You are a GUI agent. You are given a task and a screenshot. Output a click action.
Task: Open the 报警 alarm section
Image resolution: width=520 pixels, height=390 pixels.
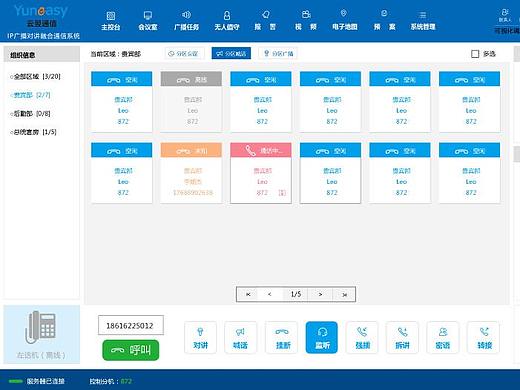265,21
